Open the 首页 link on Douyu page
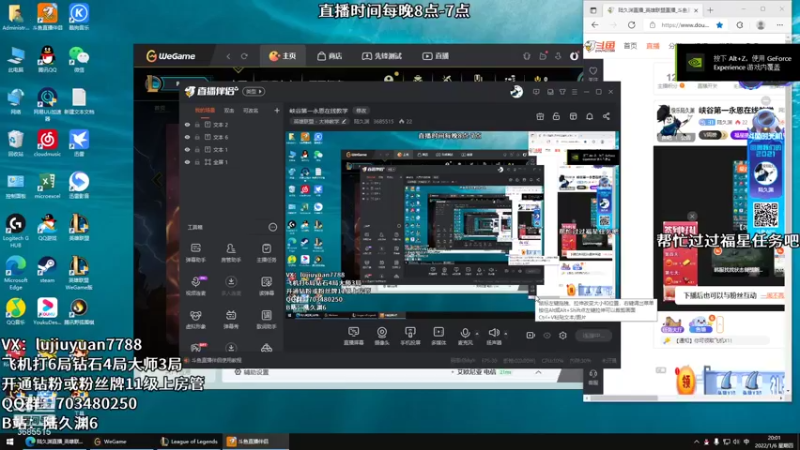 tap(631, 46)
